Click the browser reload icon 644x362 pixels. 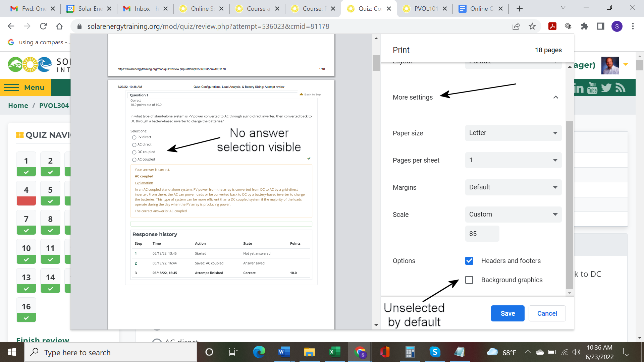click(x=43, y=26)
